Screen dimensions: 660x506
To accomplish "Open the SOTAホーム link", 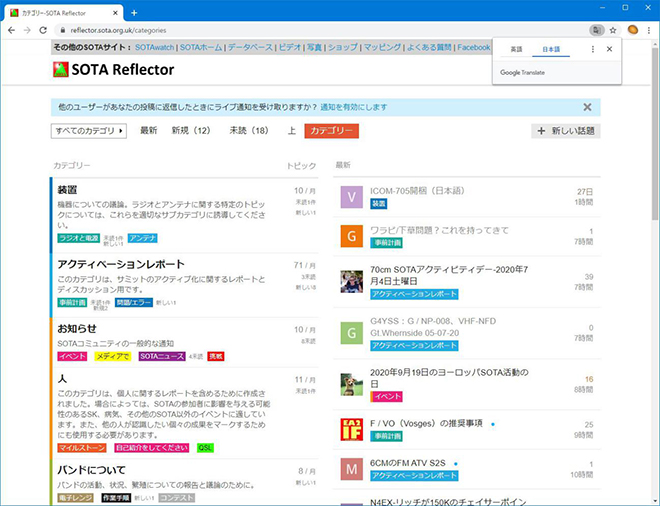I will point(201,48).
